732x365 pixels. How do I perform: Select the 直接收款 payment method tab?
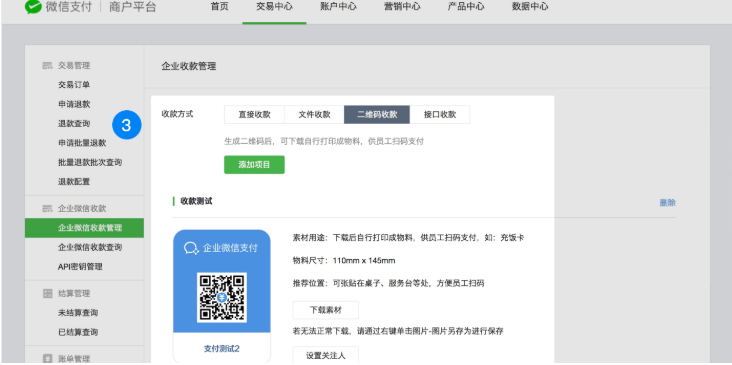tap(254, 114)
